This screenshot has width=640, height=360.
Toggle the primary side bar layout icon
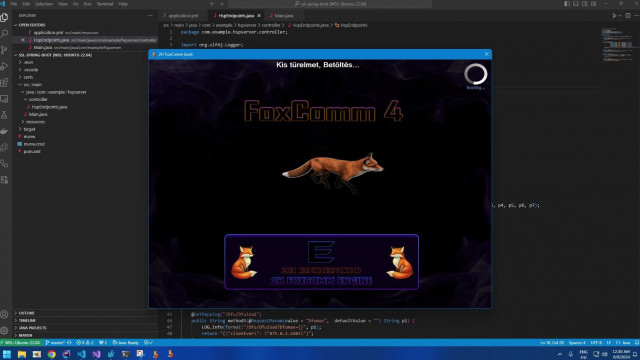click(567, 4)
